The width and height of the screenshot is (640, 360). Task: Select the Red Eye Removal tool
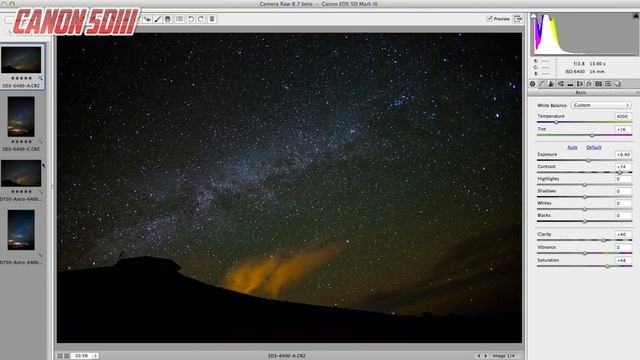[x=148, y=19]
